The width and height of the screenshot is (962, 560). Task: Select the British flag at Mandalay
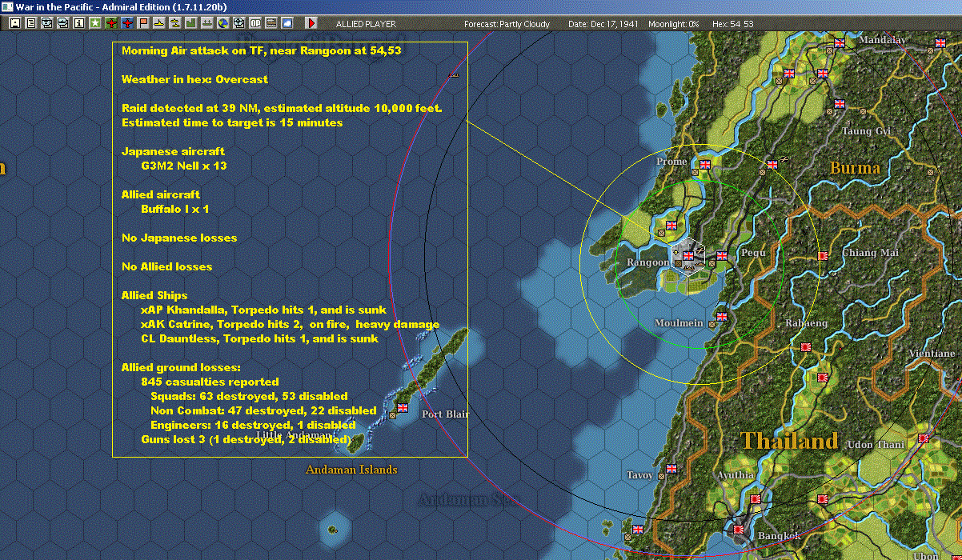click(x=840, y=43)
